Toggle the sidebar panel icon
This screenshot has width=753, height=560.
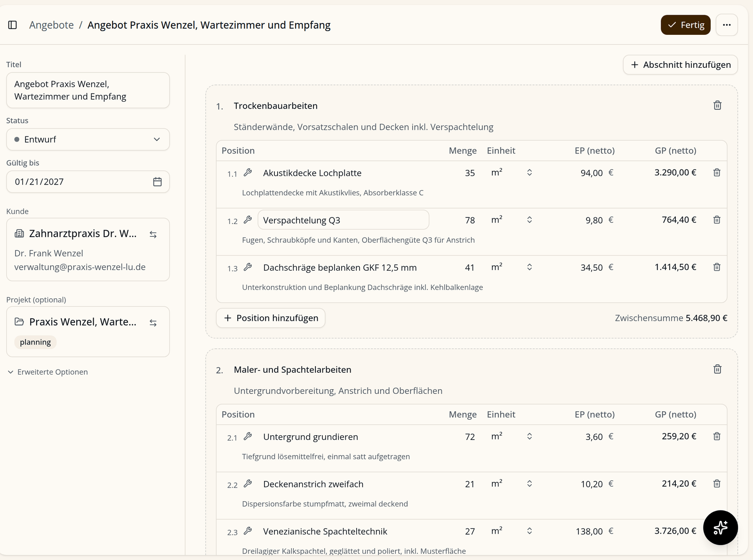[x=13, y=25]
